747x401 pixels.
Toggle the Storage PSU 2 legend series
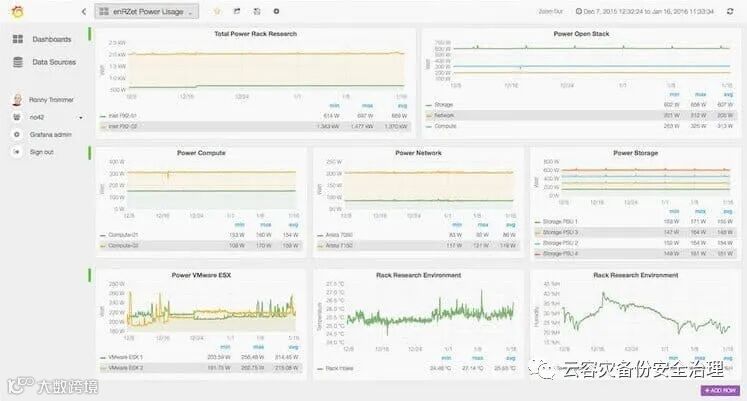pyautogui.click(x=560, y=243)
